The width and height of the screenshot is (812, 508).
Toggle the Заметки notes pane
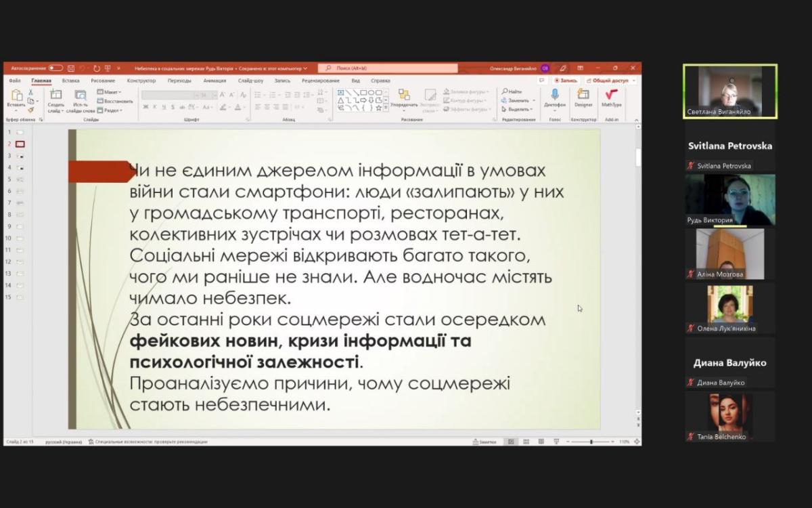click(484, 442)
